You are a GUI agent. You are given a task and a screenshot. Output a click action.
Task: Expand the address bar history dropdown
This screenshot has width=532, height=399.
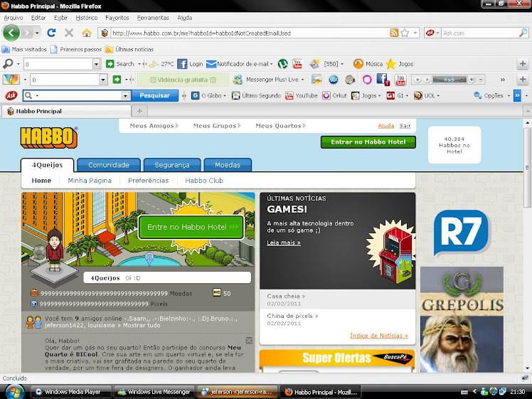point(415,33)
